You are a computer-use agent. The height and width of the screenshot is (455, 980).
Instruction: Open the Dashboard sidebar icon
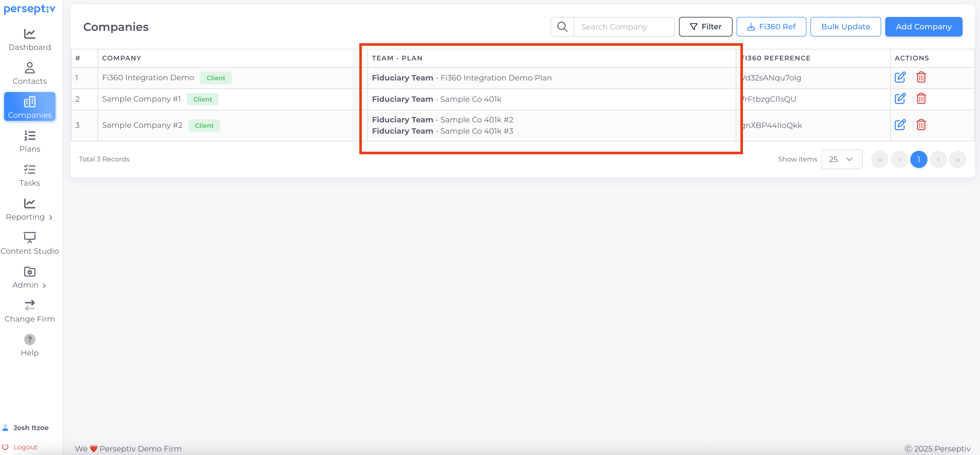point(30,34)
